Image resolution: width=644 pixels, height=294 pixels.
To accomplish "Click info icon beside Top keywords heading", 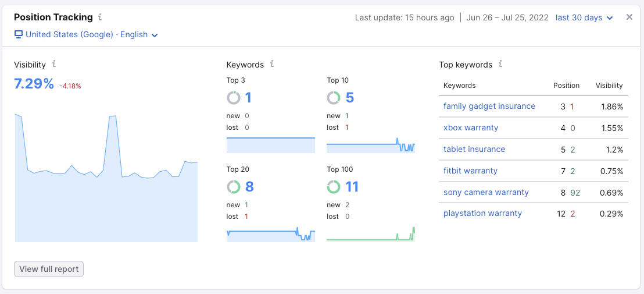I will tap(500, 64).
